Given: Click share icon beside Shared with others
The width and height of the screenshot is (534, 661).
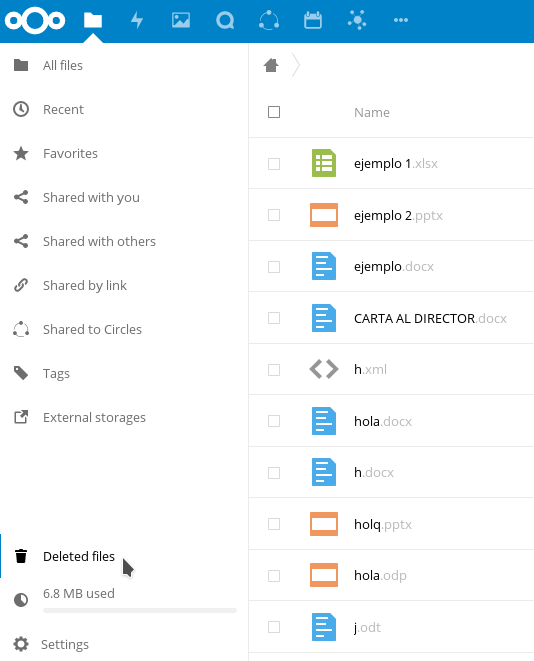Looking at the screenshot, I should coord(21,241).
